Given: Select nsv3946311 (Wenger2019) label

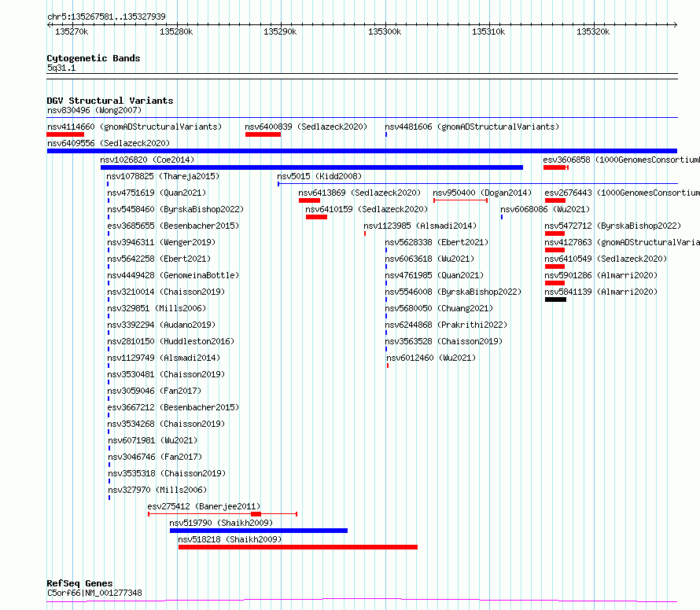Looking at the screenshot, I should 161,242.
